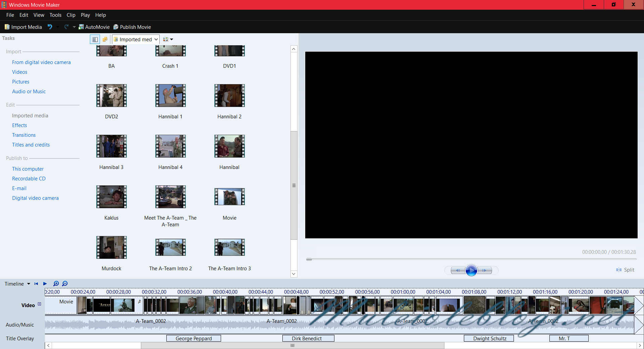644x349 pixels.
Task: Click the Undo arrow icon
Action: point(50,27)
